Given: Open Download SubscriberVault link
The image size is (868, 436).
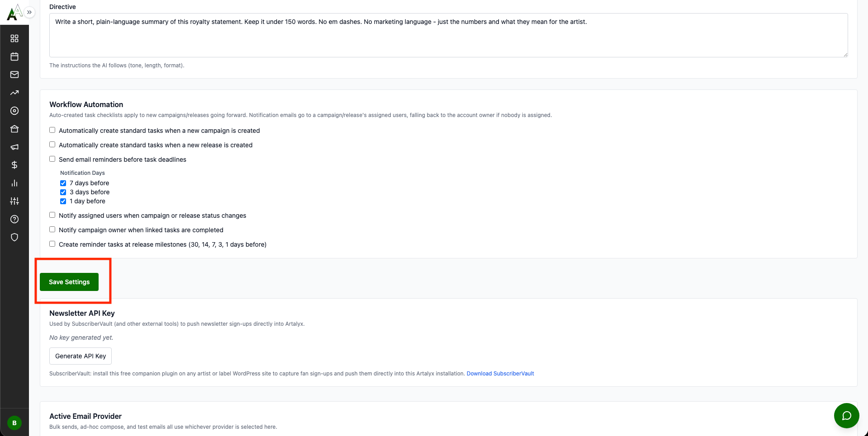Looking at the screenshot, I should pos(500,374).
